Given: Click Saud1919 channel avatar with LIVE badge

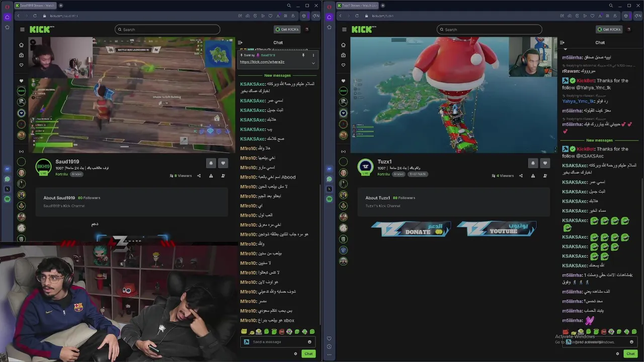Looking at the screenshot, I should point(43,167).
